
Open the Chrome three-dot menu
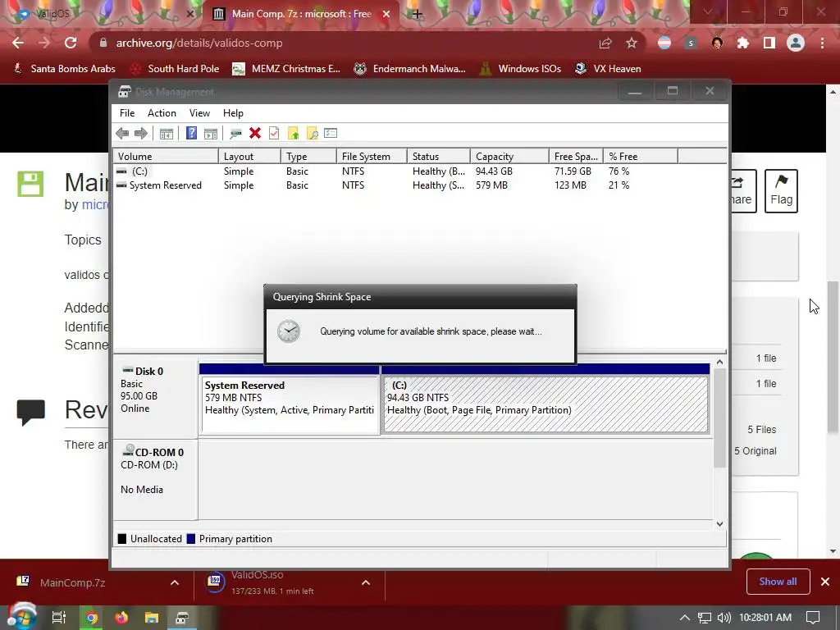[x=822, y=43]
